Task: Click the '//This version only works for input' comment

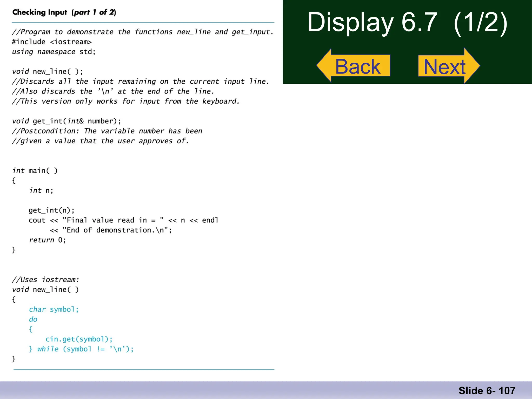Action: tap(126, 101)
